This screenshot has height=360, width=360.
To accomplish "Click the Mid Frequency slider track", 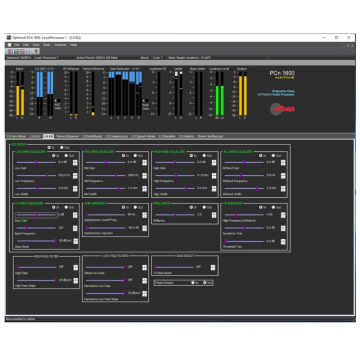I will pyautogui.click(x=106, y=175).
